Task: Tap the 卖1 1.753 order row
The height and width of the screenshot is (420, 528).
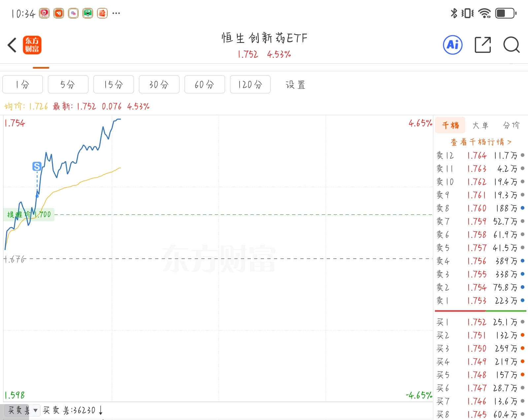Action: point(480,301)
